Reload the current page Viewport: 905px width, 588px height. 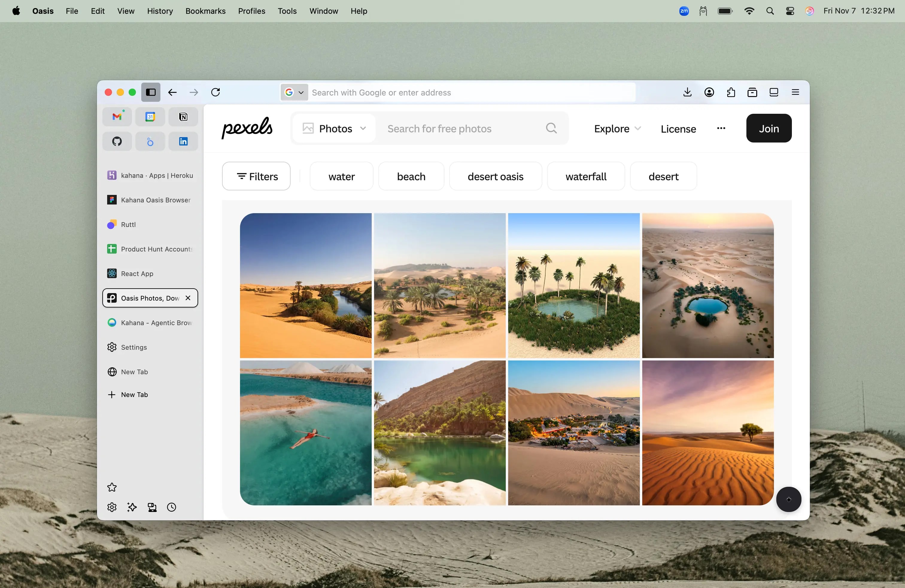tap(215, 92)
